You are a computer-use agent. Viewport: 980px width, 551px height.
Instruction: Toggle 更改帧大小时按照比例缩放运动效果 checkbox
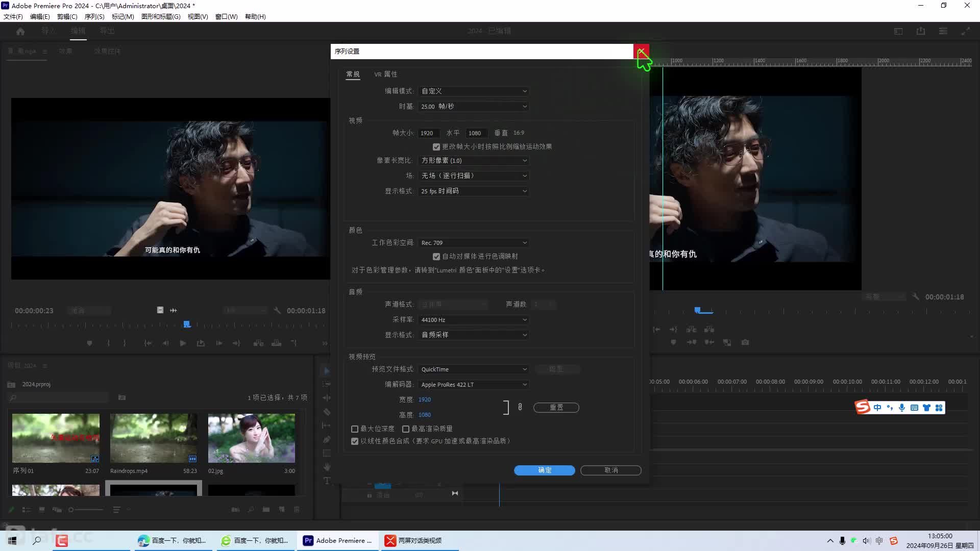[x=436, y=147]
